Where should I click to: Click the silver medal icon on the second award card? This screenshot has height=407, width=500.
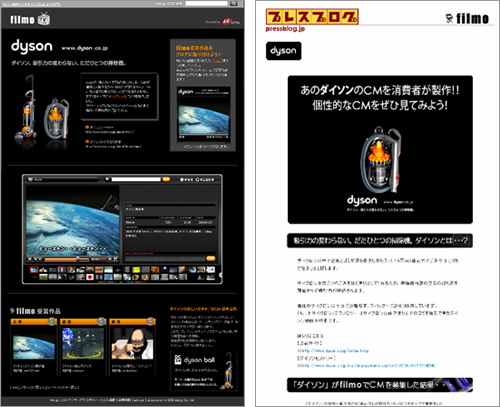(x=101, y=321)
